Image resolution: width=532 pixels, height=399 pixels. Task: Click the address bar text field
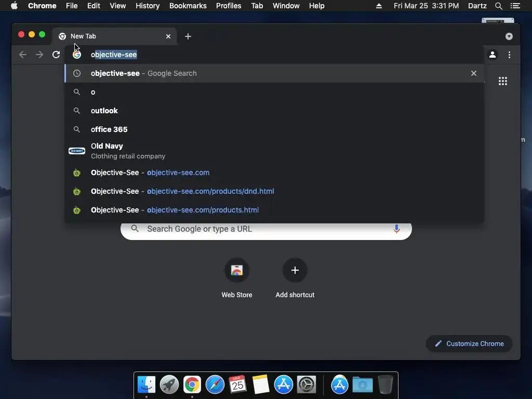[x=274, y=55]
